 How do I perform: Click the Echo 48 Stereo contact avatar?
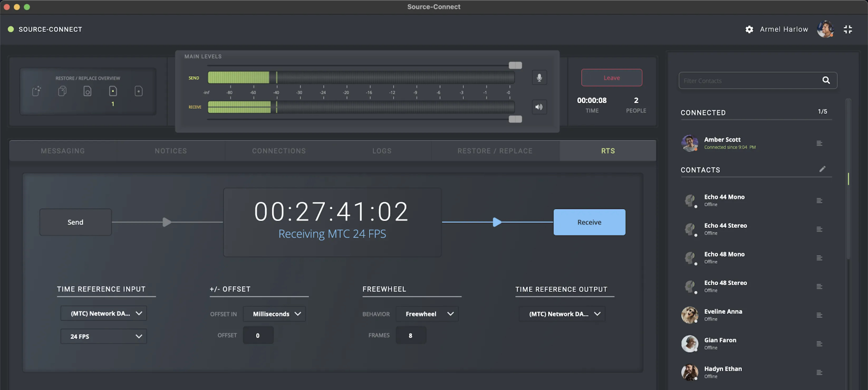coord(690,287)
